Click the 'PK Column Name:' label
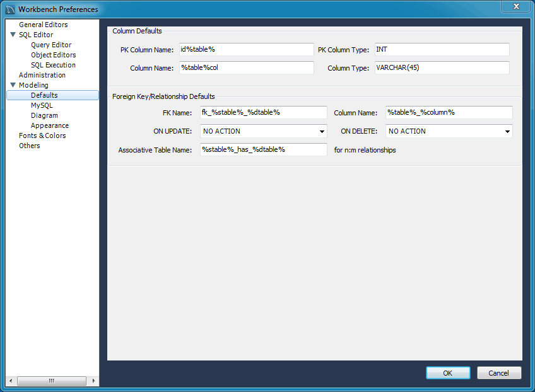535x392 pixels. pos(147,50)
